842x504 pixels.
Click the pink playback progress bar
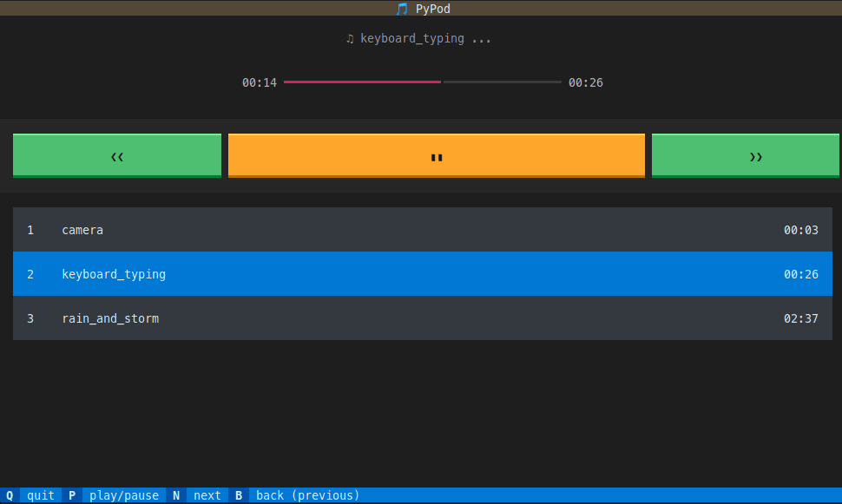(365, 82)
